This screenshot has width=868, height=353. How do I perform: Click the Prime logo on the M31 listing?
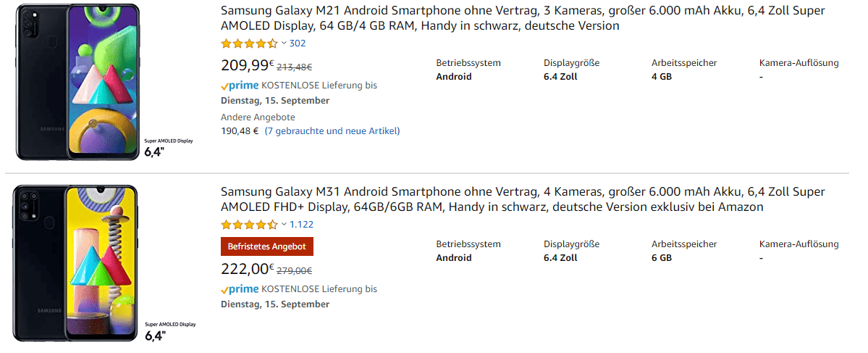tap(240, 289)
